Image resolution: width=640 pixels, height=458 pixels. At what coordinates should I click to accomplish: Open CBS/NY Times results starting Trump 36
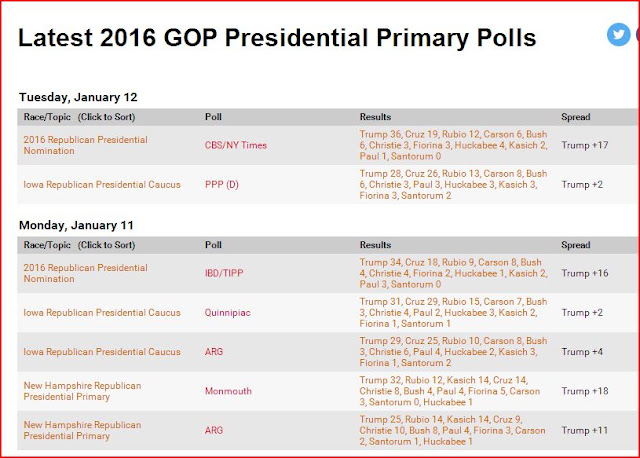(453, 145)
